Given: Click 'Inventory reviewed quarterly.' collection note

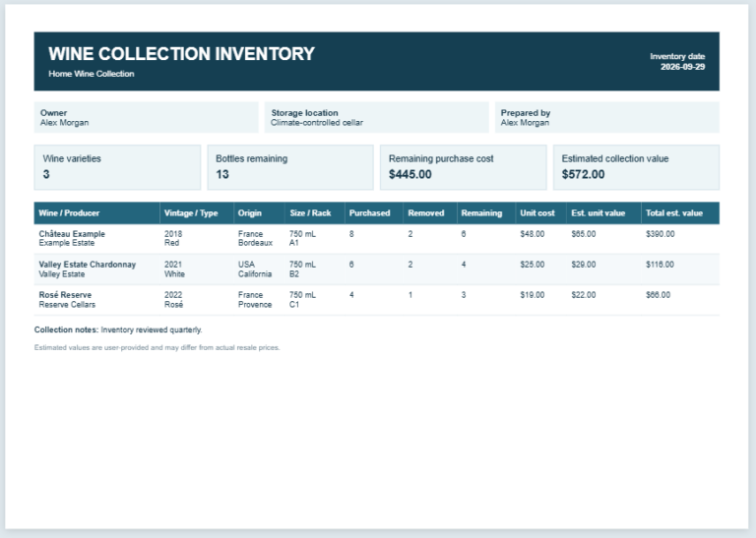Looking at the screenshot, I should 152,329.
